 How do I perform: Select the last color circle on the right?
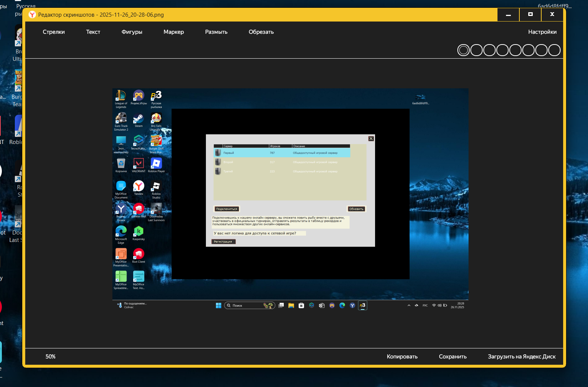click(554, 50)
